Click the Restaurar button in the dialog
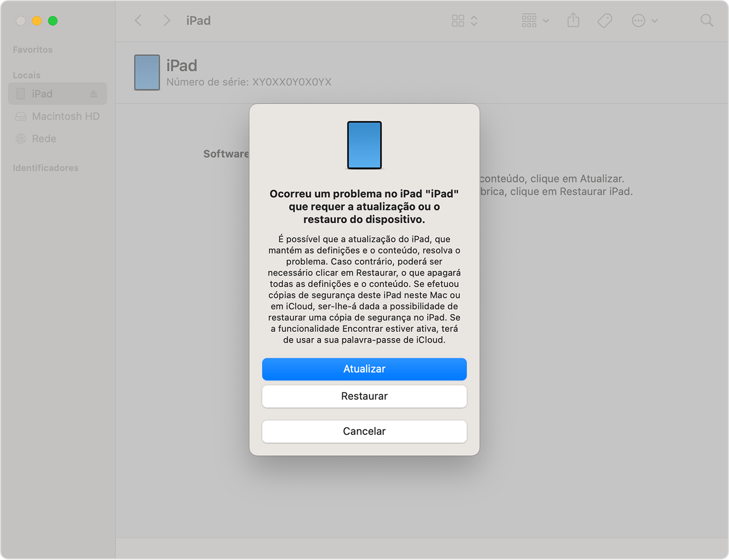This screenshot has width=729, height=560. tap(364, 396)
